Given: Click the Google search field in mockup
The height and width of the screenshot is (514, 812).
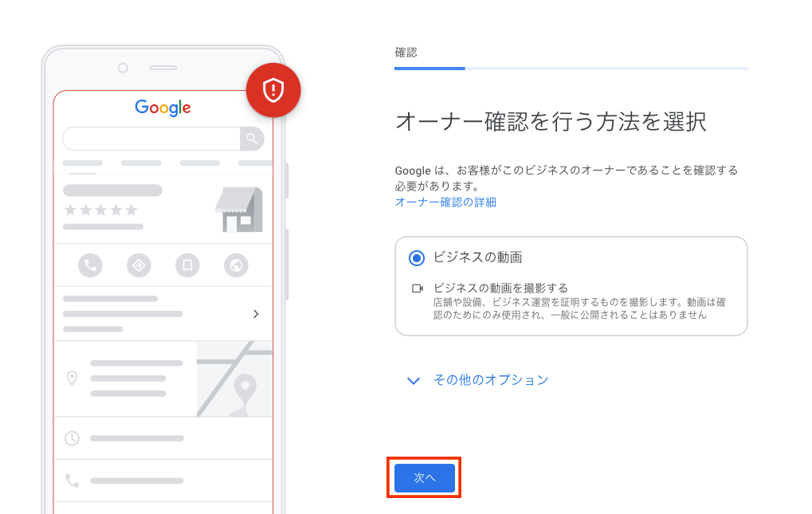Looking at the screenshot, I should pyautogui.click(x=151, y=139).
